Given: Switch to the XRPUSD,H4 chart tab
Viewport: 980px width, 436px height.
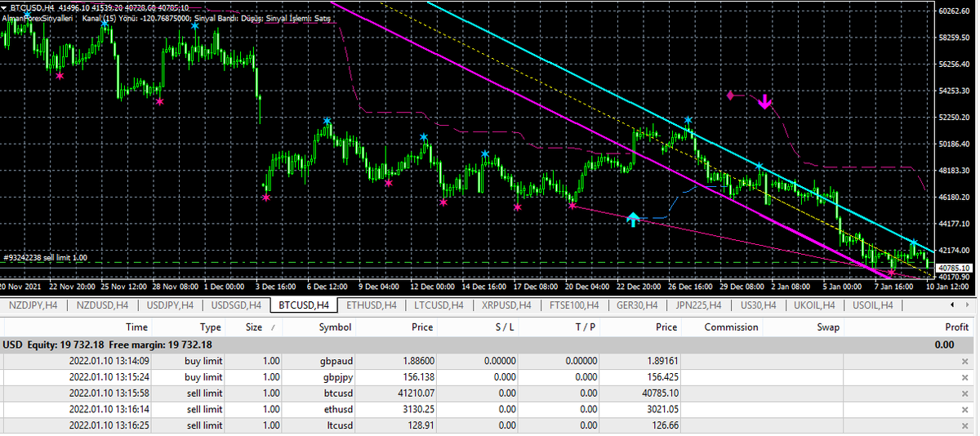Looking at the screenshot, I should (507, 305).
